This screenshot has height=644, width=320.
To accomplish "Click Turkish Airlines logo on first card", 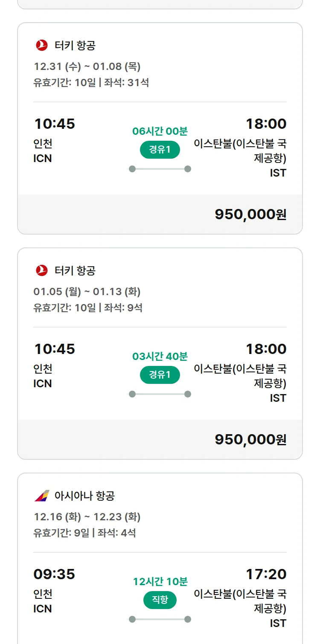I will [42, 45].
